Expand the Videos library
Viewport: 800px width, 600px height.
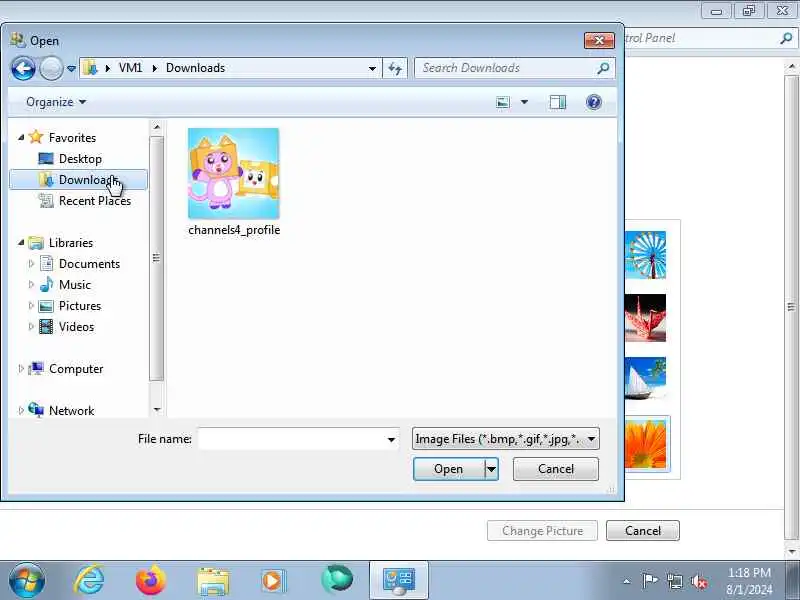point(31,327)
